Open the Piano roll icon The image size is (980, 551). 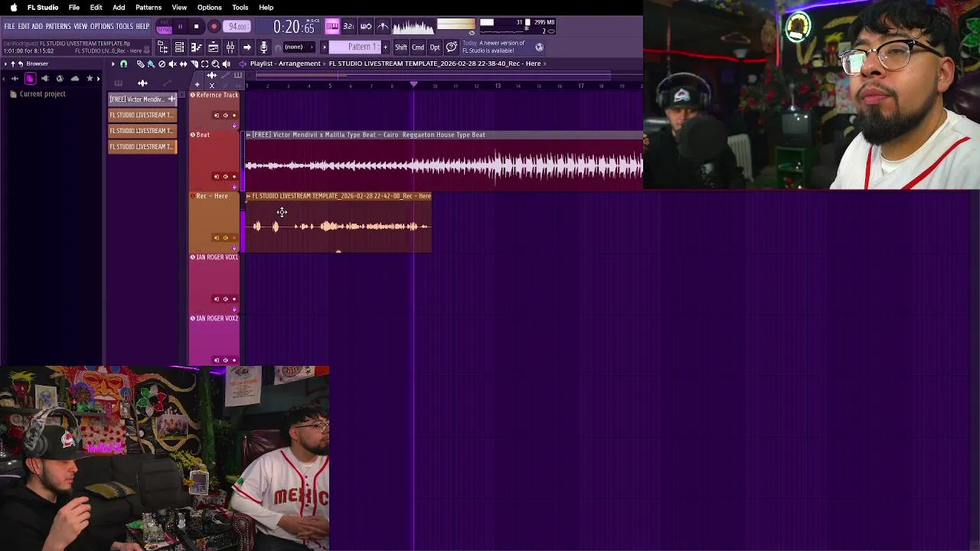coord(196,47)
